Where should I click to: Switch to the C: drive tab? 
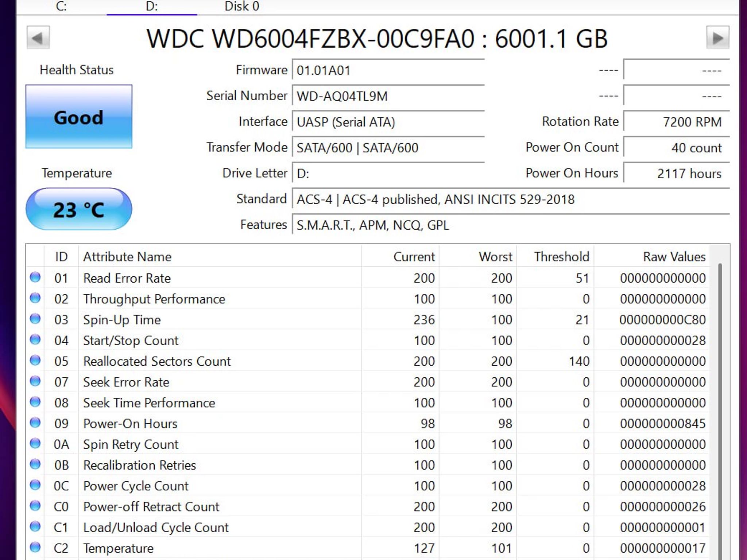click(x=61, y=7)
